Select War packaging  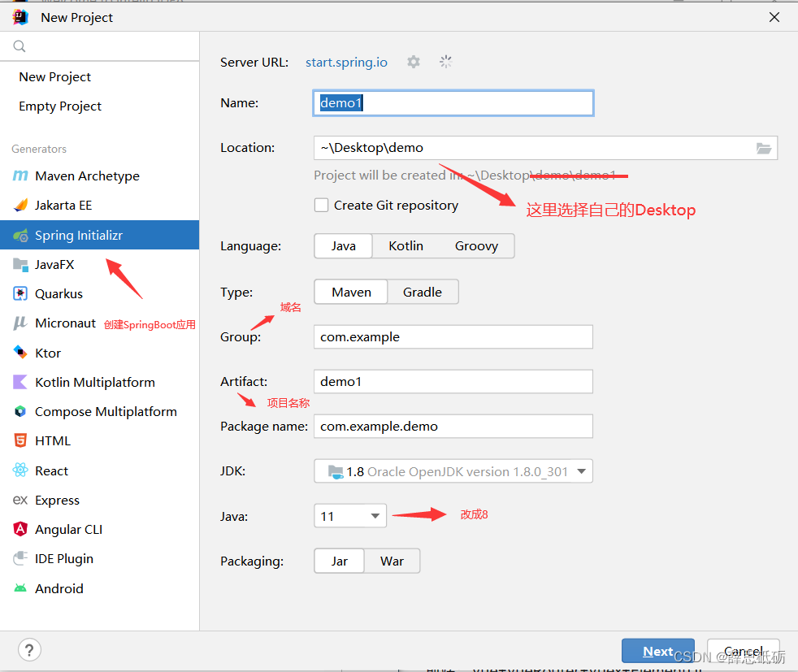pos(392,561)
